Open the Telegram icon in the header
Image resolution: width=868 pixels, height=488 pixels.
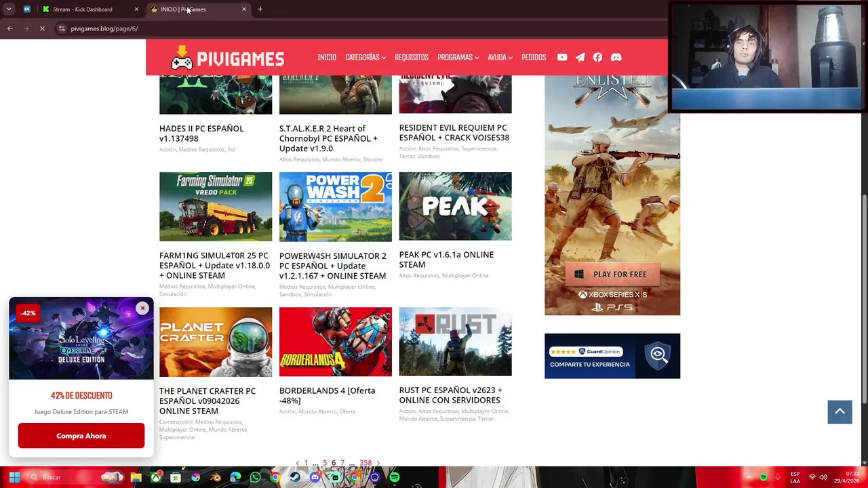[x=580, y=58]
